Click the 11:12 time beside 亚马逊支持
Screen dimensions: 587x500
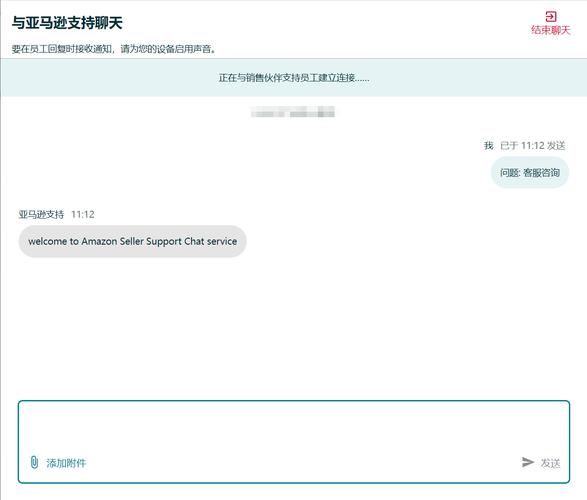(83, 214)
